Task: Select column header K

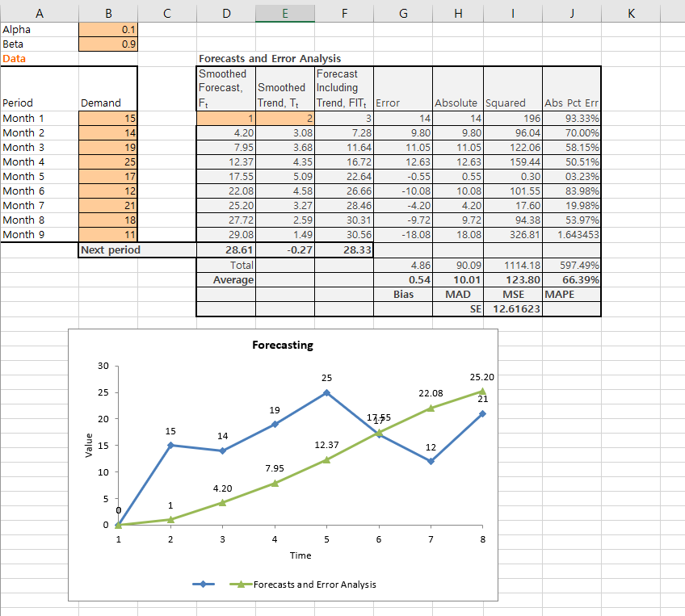Action: 631,13
